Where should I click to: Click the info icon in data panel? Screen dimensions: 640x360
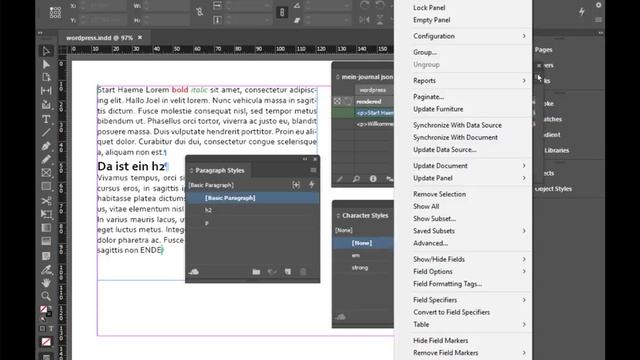click(373, 179)
